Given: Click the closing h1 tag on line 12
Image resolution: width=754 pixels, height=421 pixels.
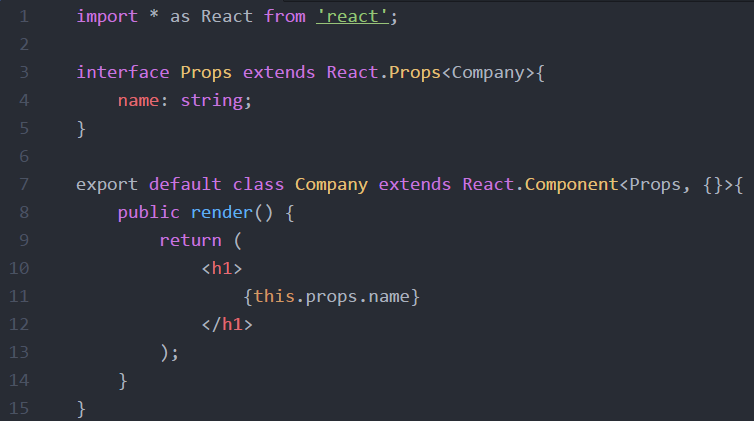Looking at the screenshot, I should tap(227, 325).
